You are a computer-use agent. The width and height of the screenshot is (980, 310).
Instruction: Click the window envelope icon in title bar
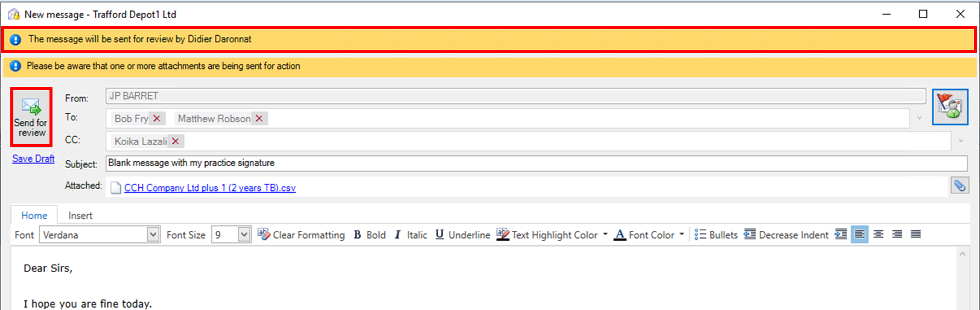(x=13, y=14)
